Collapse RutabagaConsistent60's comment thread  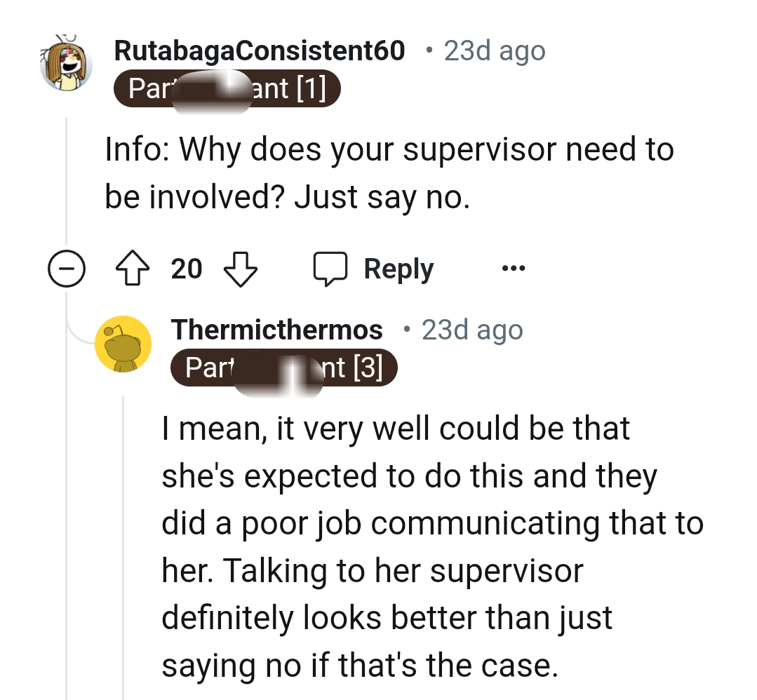point(66,268)
